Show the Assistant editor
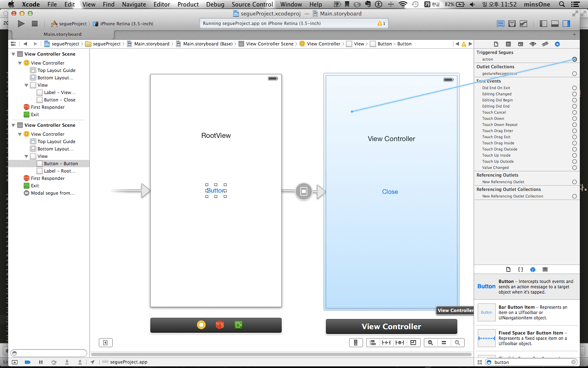The image size is (588, 368). click(512, 24)
